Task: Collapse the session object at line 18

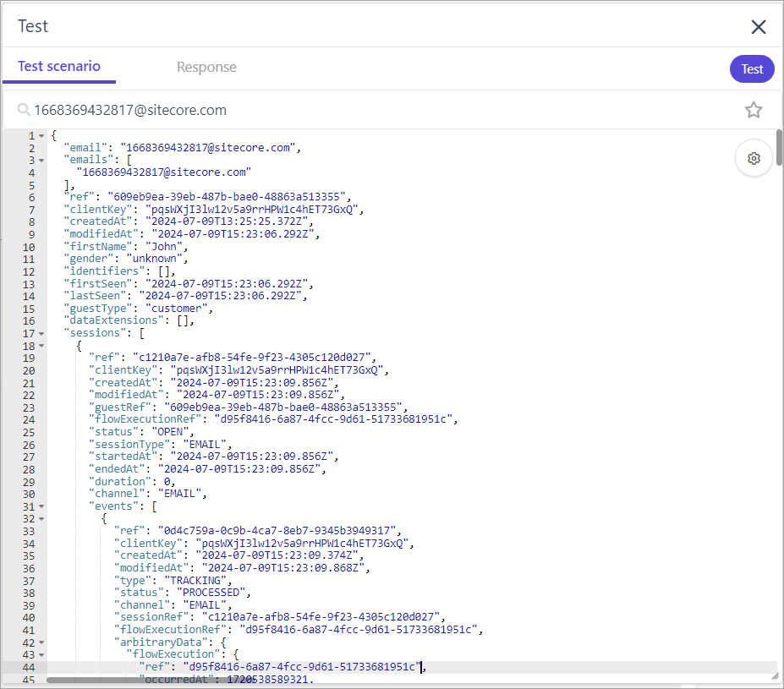Action: click(x=41, y=346)
